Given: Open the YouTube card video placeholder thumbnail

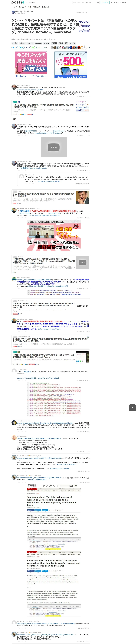Looking at the screenshot, I should [82, 262].
